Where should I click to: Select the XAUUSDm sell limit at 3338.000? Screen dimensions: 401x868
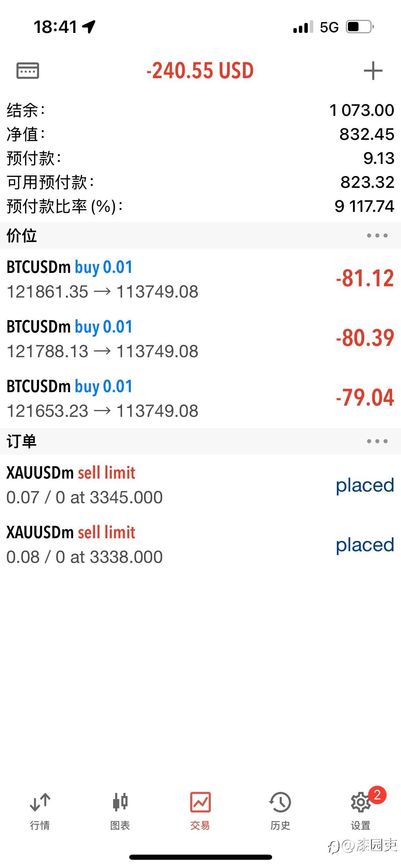pyautogui.click(x=200, y=544)
